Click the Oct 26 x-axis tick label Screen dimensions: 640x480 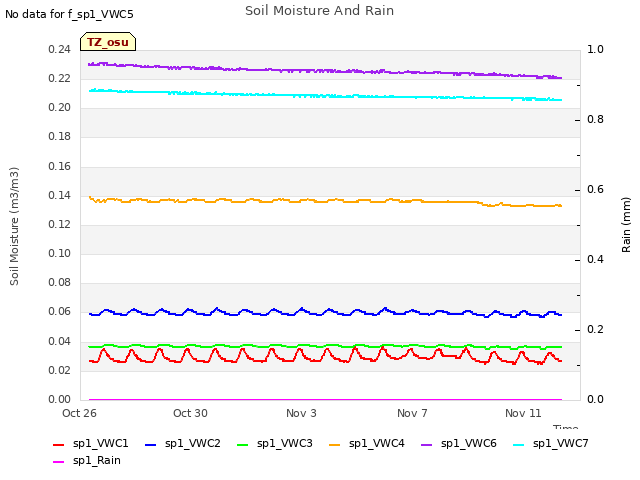[80, 413]
